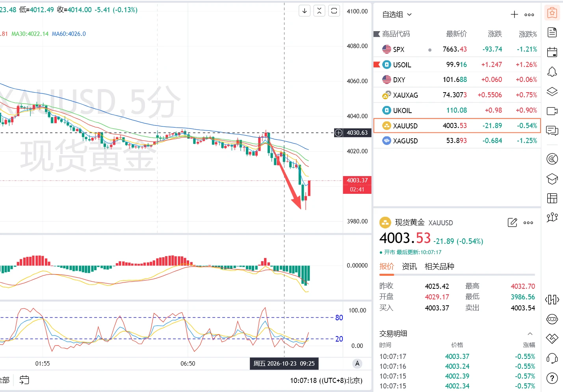Collapse the 交易明细 section chevron
563x392 pixels.
point(530,334)
